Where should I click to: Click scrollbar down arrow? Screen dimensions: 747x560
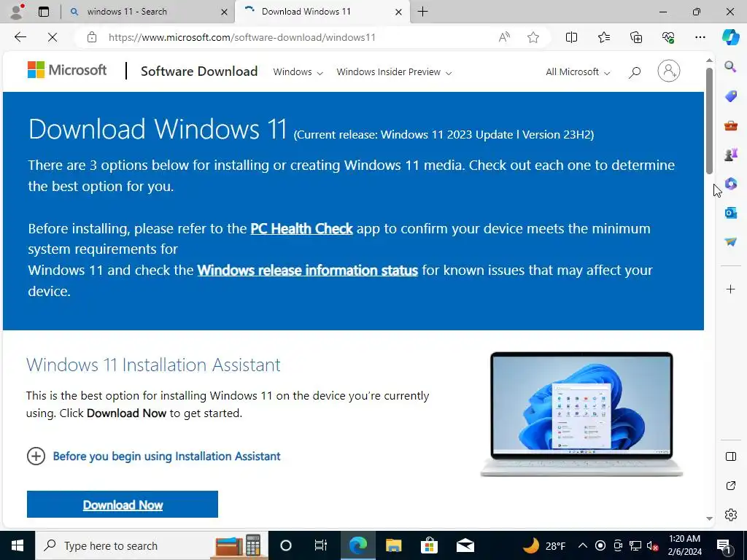click(709, 518)
